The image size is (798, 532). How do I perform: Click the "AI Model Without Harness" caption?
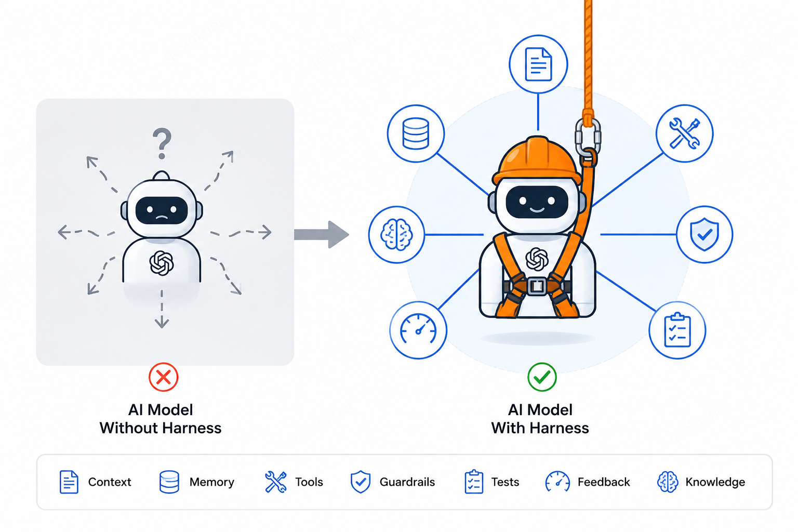[x=161, y=419]
